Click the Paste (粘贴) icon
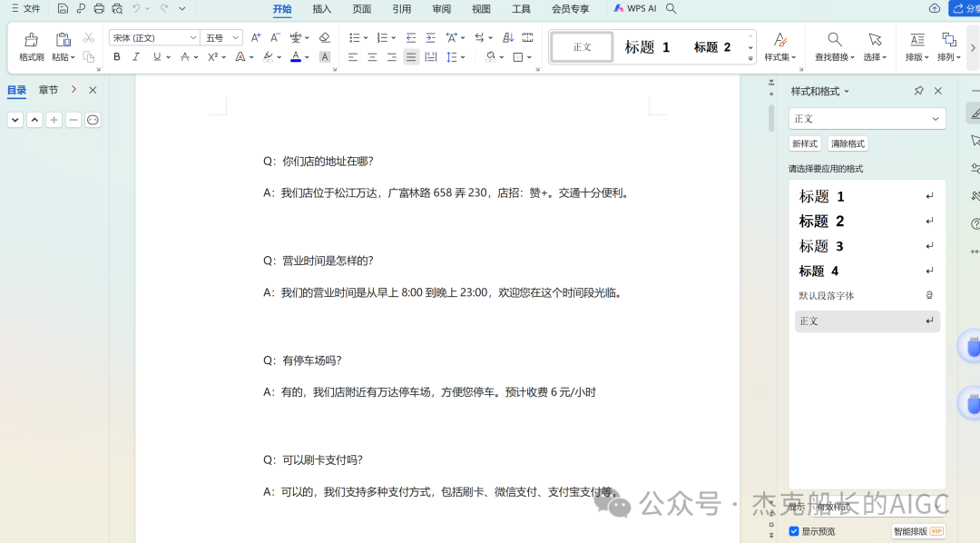Viewport: 980px width, 543px height. pyautogui.click(x=63, y=40)
